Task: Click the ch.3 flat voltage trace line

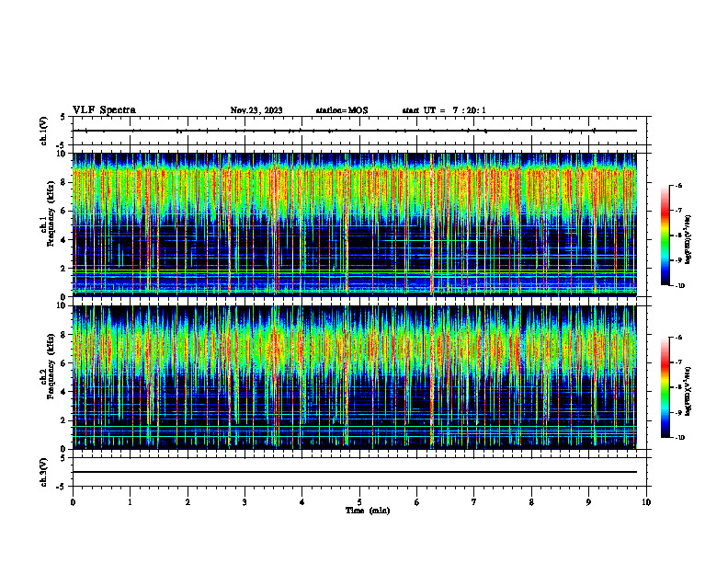Action: (355, 472)
